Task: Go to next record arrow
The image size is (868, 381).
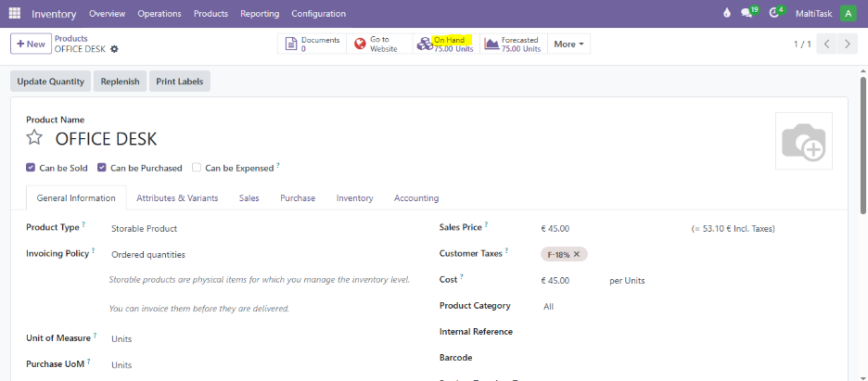Action: pos(846,44)
